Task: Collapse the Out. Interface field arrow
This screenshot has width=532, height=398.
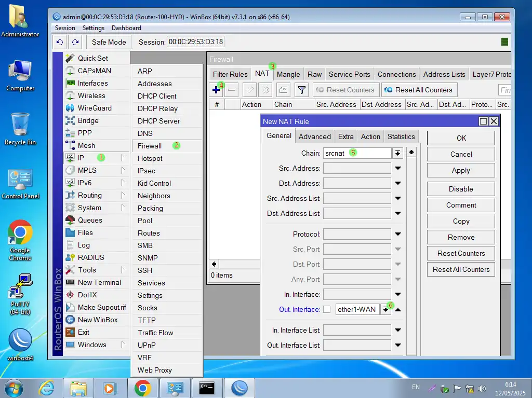Action: pyautogui.click(x=398, y=309)
